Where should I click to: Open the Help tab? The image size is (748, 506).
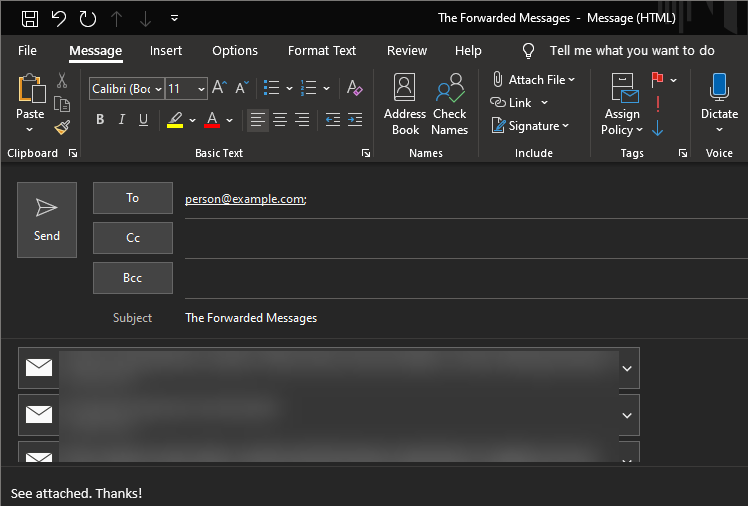click(x=468, y=51)
